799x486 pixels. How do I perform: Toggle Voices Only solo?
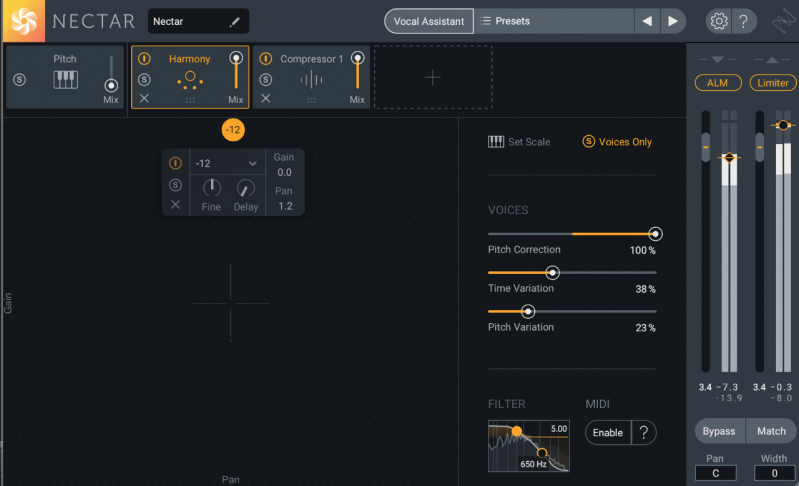pyautogui.click(x=617, y=142)
